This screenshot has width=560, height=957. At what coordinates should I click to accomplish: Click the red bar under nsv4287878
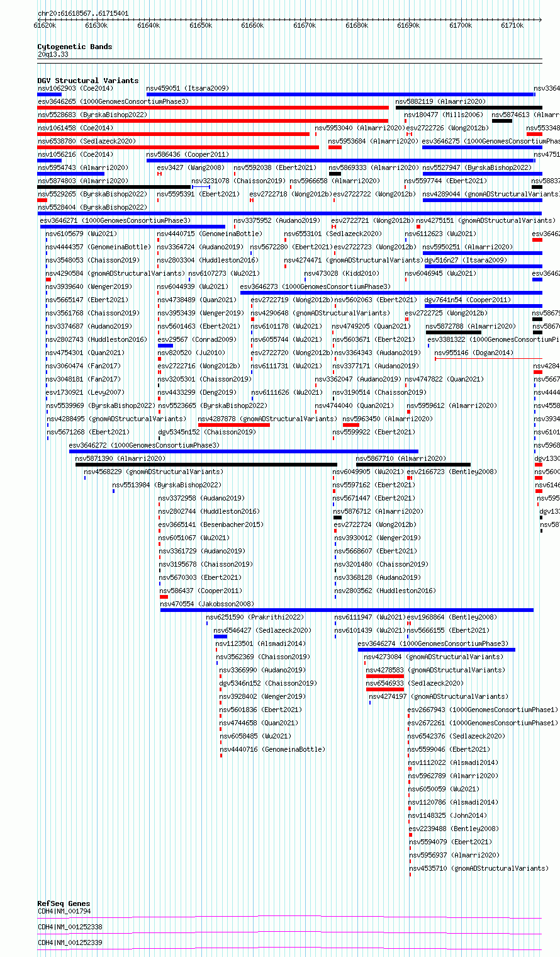234,425
